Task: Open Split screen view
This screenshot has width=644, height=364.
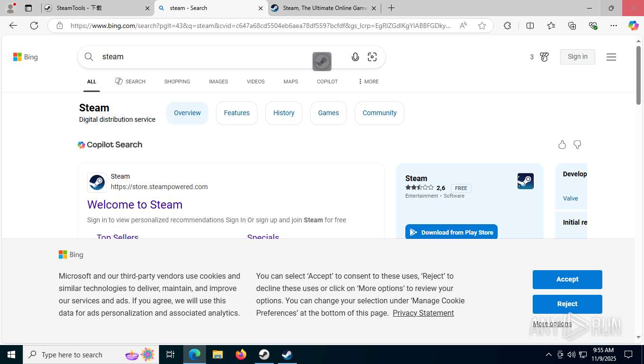Action: [x=530, y=26]
